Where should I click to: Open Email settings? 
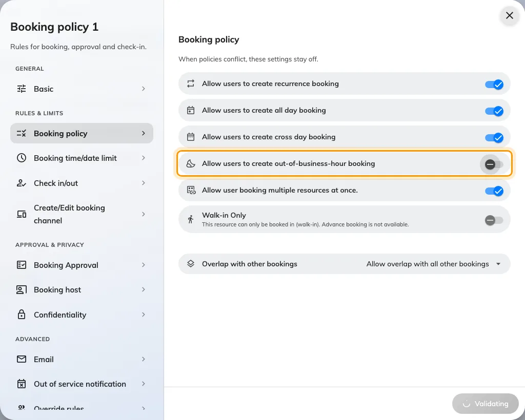click(x=82, y=359)
